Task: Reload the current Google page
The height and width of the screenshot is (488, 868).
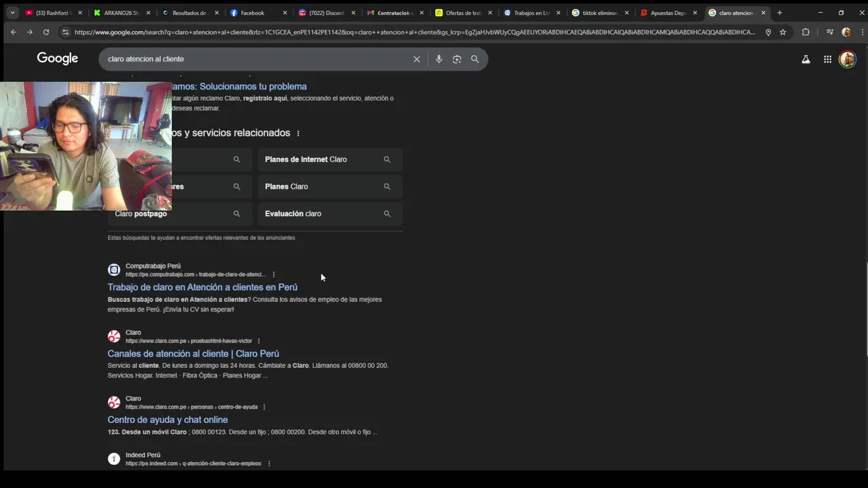Action: pos(46,32)
